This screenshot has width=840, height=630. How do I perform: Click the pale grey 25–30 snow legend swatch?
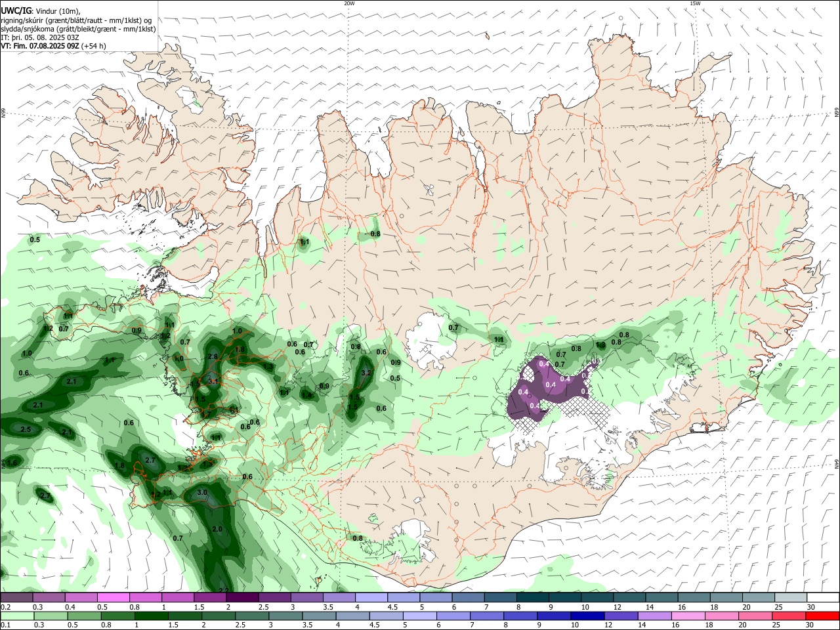pos(791,598)
